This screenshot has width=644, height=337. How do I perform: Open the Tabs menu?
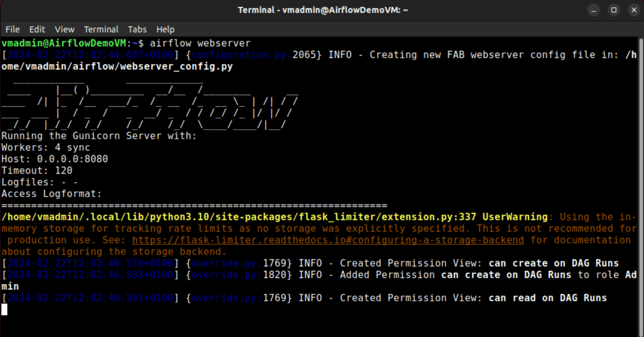coord(137,29)
